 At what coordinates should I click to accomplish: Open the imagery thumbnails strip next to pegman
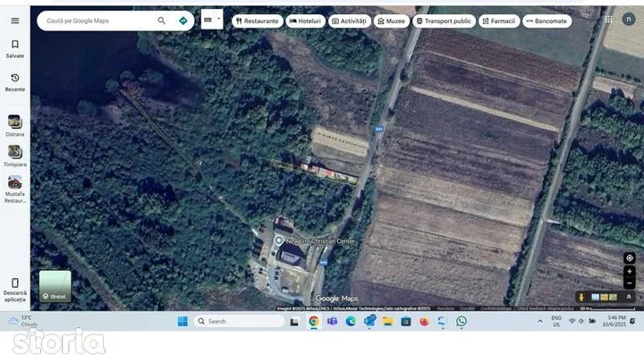[x=604, y=297]
